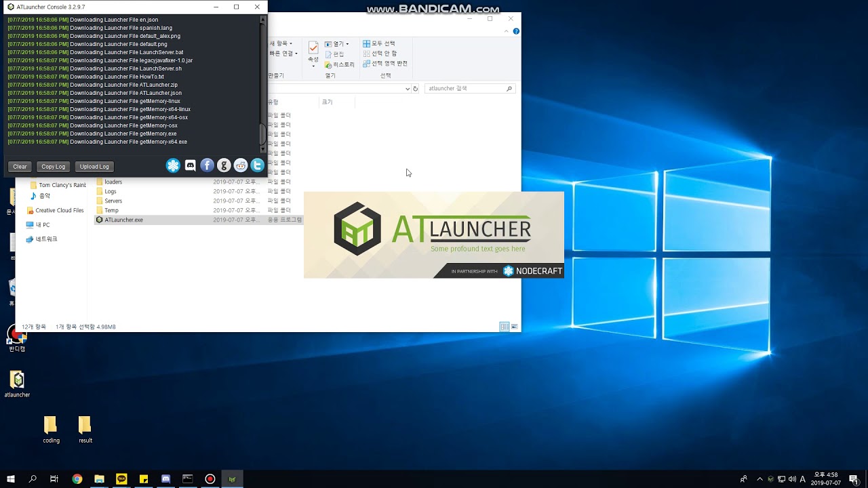The image size is (868, 488).
Task: Open atlauncher shortcut on the desktop
Action: point(17,384)
